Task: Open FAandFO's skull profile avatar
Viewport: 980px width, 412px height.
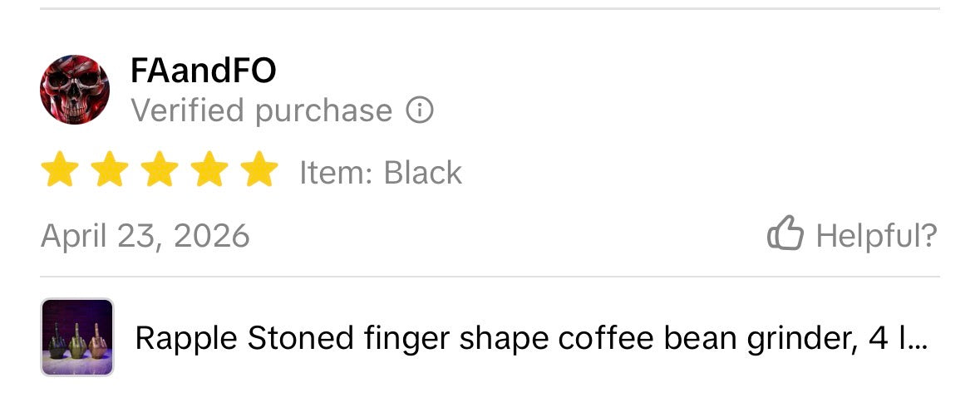Action: coord(75,89)
